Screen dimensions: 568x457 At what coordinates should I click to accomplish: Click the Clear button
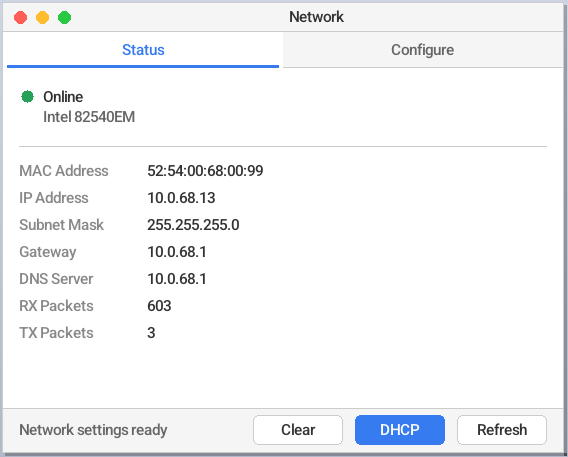pyautogui.click(x=298, y=430)
